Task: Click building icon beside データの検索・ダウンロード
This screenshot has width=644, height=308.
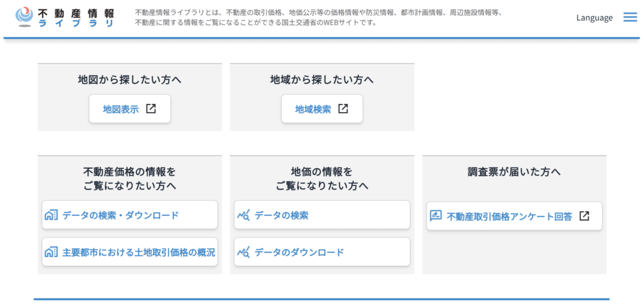Action: coord(51,215)
